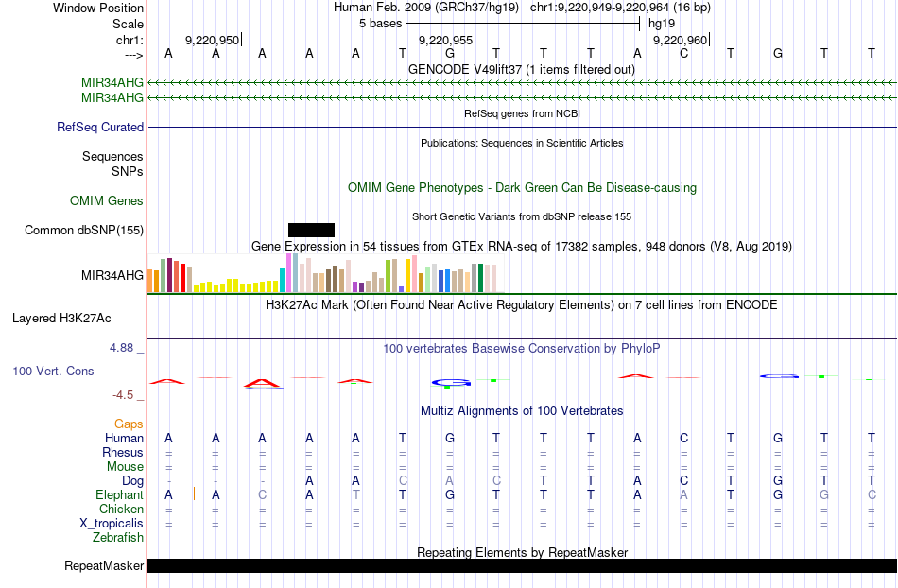898x588 pixels.
Task: Select the Dog alignment row label
Action: point(132,481)
